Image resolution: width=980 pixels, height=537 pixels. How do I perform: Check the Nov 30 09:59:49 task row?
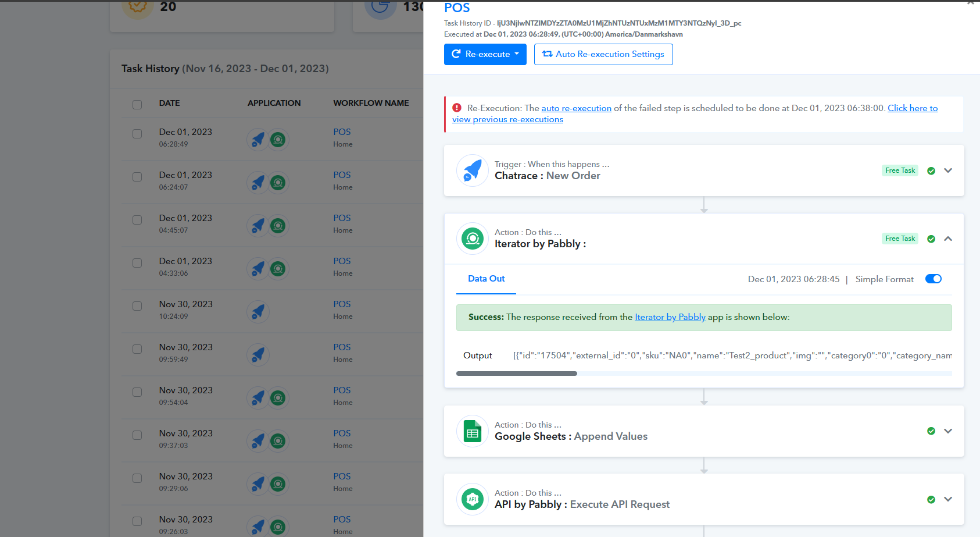click(x=137, y=349)
